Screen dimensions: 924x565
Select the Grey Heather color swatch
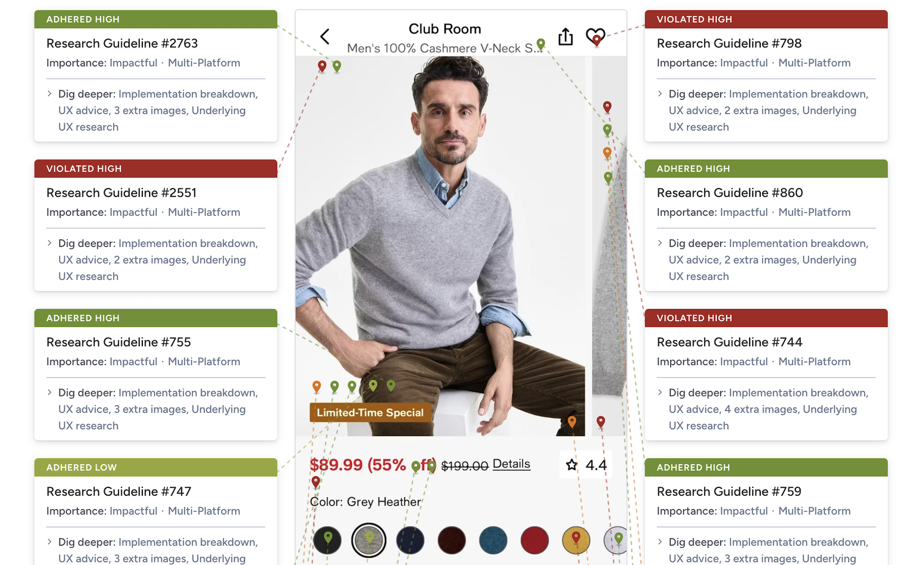369,540
